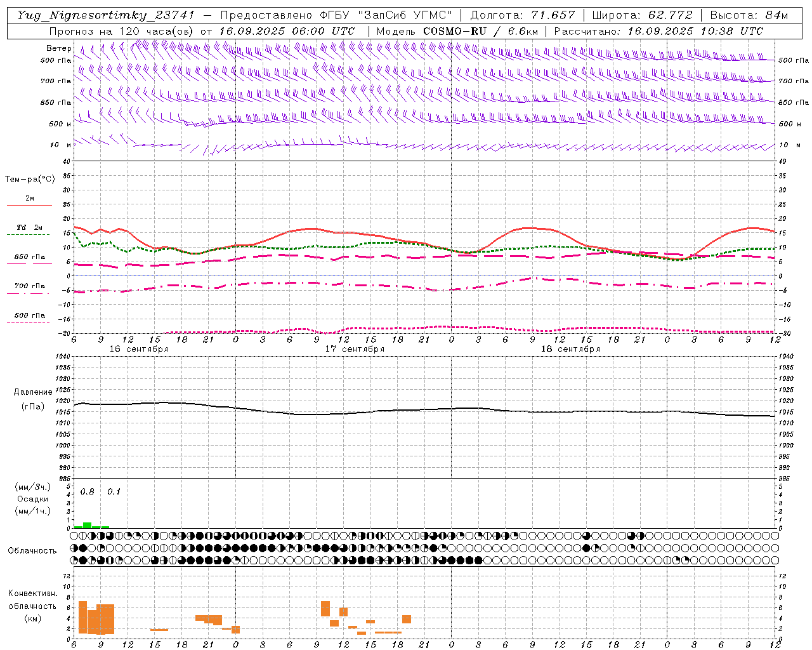812x650 pixels.
Task: Click the 'Td 2м' dew point legend entry
Action: pos(30,227)
